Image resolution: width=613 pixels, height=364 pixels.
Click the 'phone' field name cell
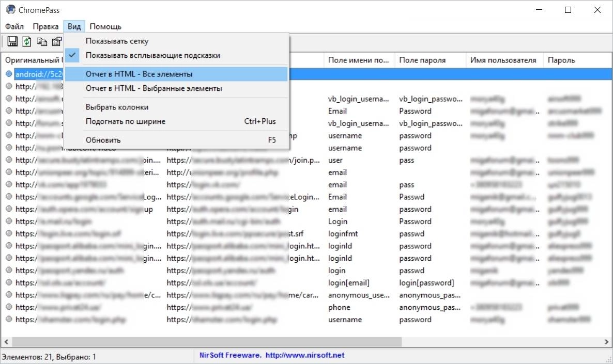[x=339, y=307]
